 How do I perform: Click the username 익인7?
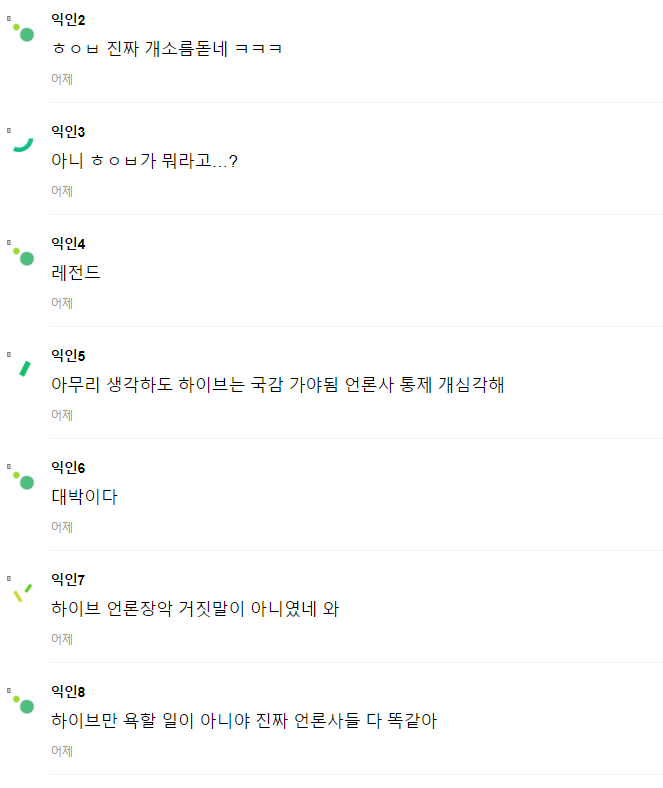tap(68, 580)
